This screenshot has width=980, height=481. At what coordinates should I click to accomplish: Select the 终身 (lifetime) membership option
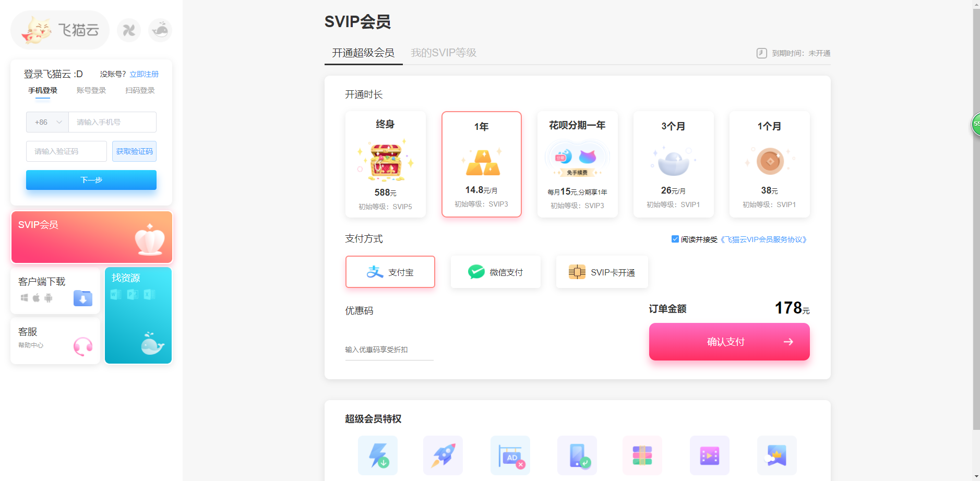[x=386, y=164]
